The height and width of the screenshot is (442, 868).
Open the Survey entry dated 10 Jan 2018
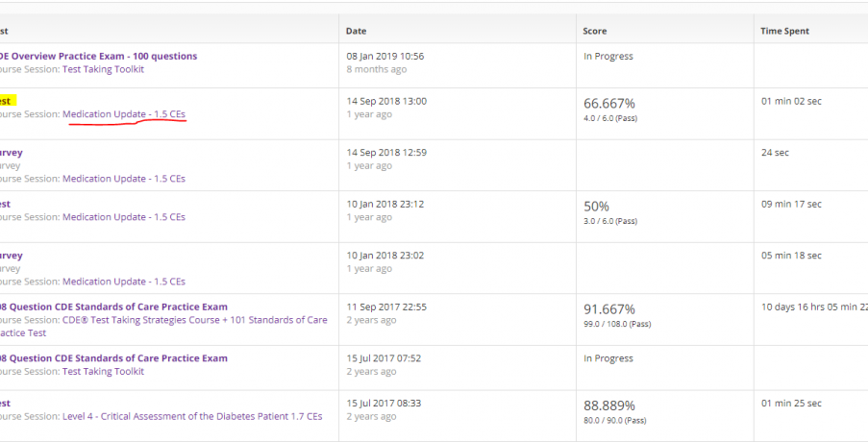point(11,256)
